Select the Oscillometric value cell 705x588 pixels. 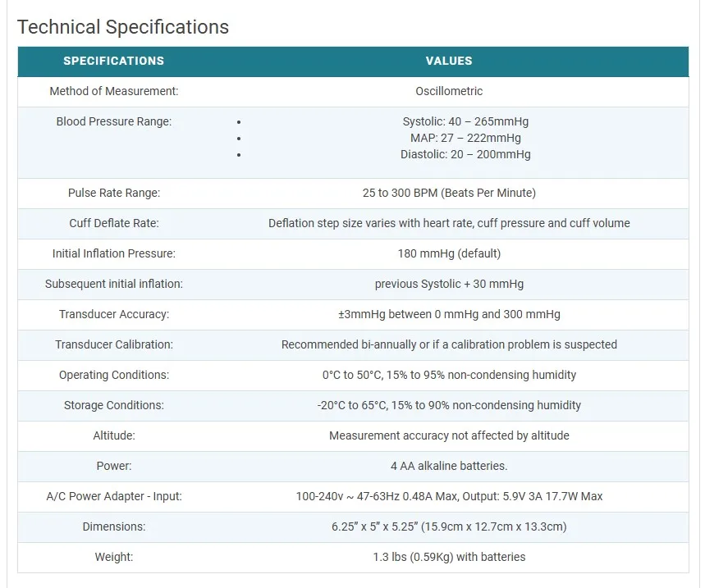pyautogui.click(x=449, y=91)
